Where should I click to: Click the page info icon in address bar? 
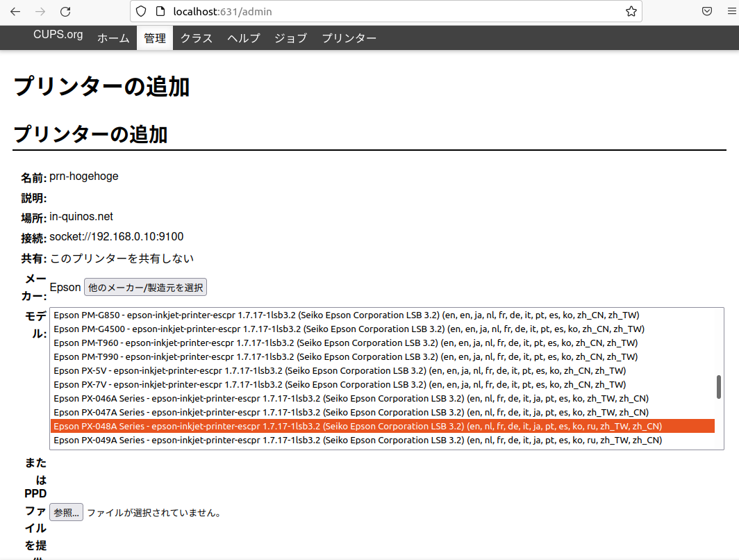[160, 11]
